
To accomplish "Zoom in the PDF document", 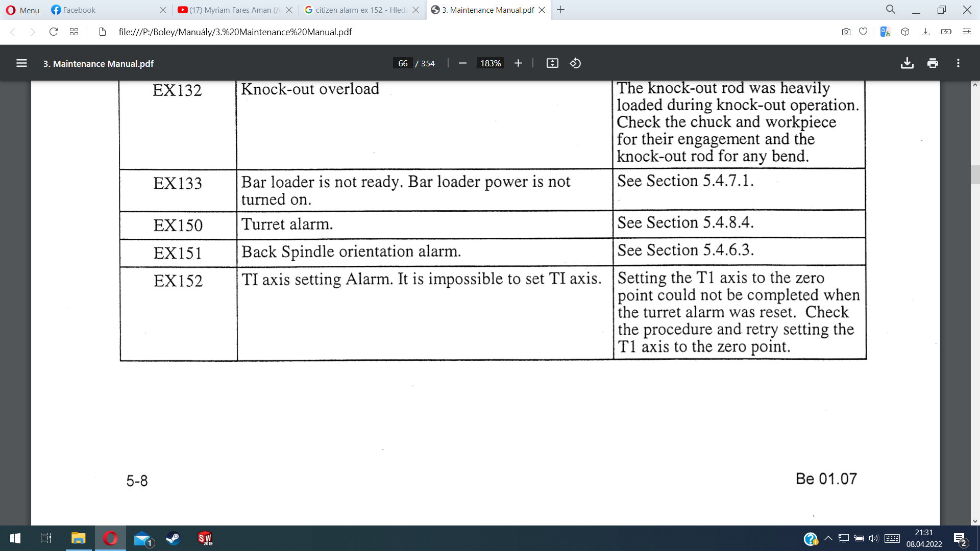I will click(x=518, y=63).
